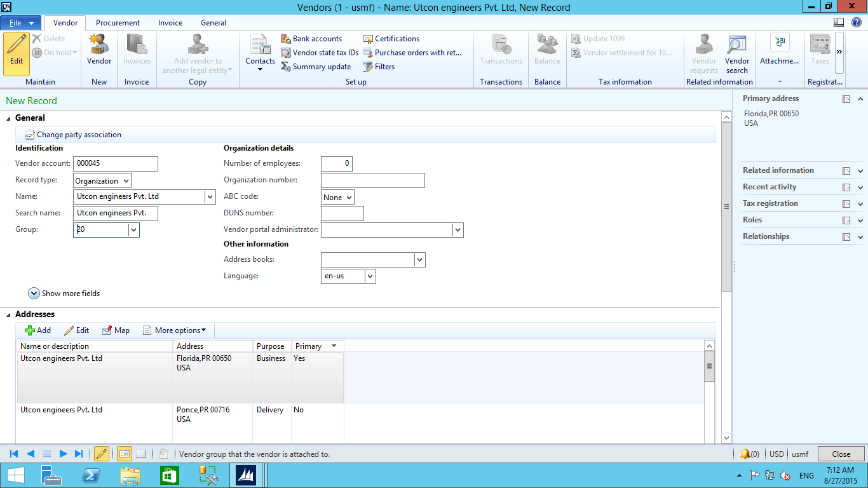This screenshot has width=868, height=488.
Task: Open the Summary update setup
Action: pos(316,67)
